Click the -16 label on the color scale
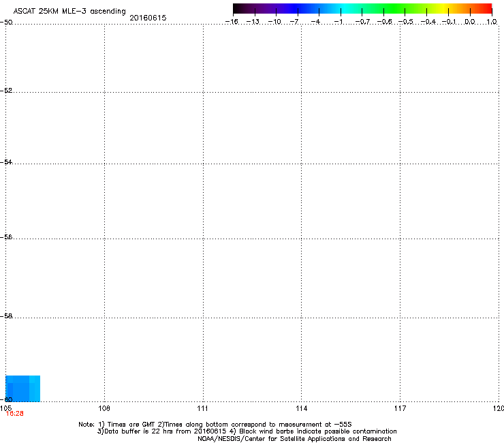The width and height of the screenshot is (504, 443). (x=232, y=22)
